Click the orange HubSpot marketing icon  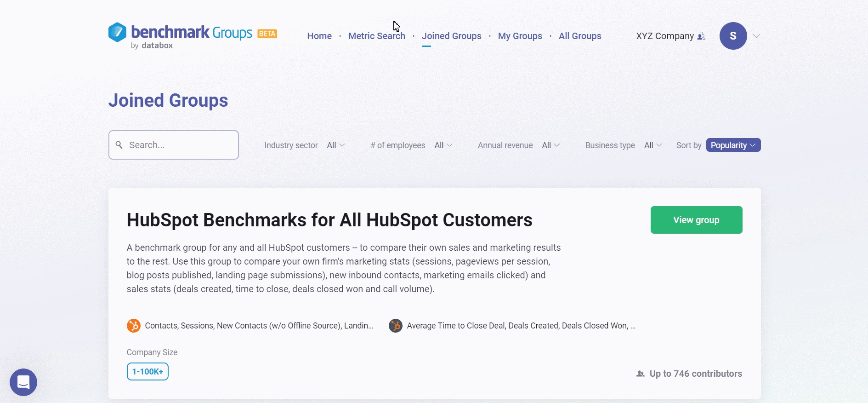(x=134, y=326)
